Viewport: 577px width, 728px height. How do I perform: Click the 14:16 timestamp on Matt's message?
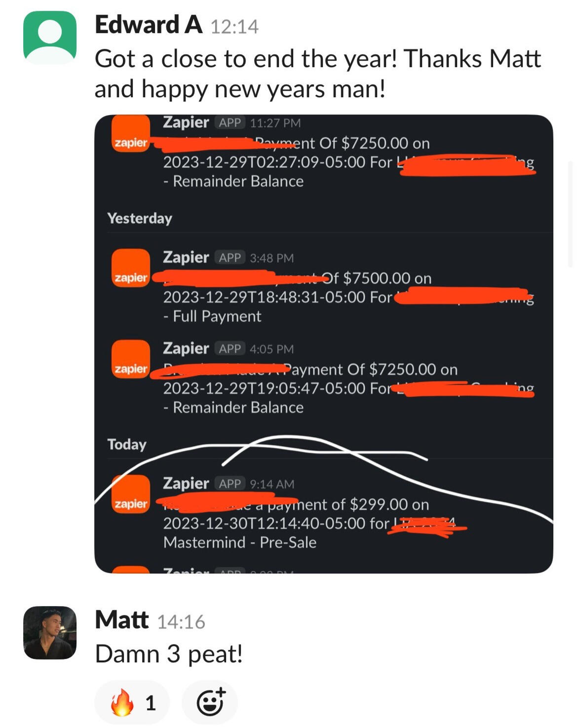[x=181, y=622]
